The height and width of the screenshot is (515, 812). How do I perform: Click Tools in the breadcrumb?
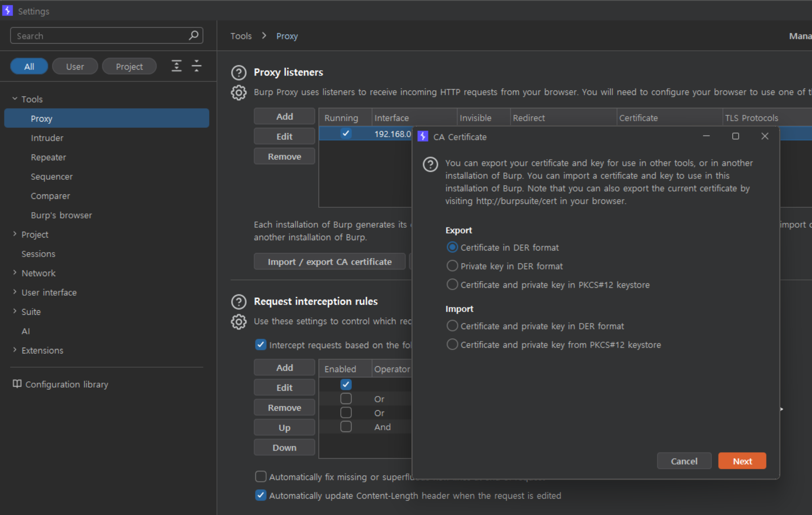click(241, 36)
